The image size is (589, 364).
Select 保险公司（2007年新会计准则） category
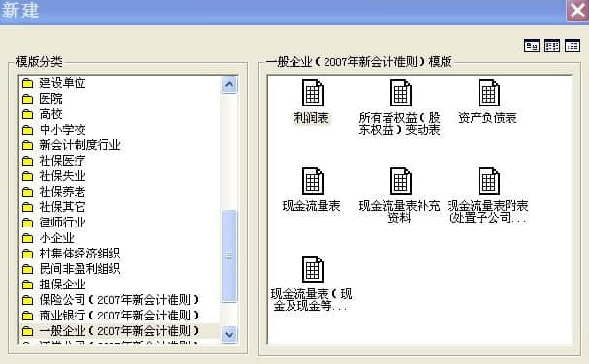tap(119, 300)
